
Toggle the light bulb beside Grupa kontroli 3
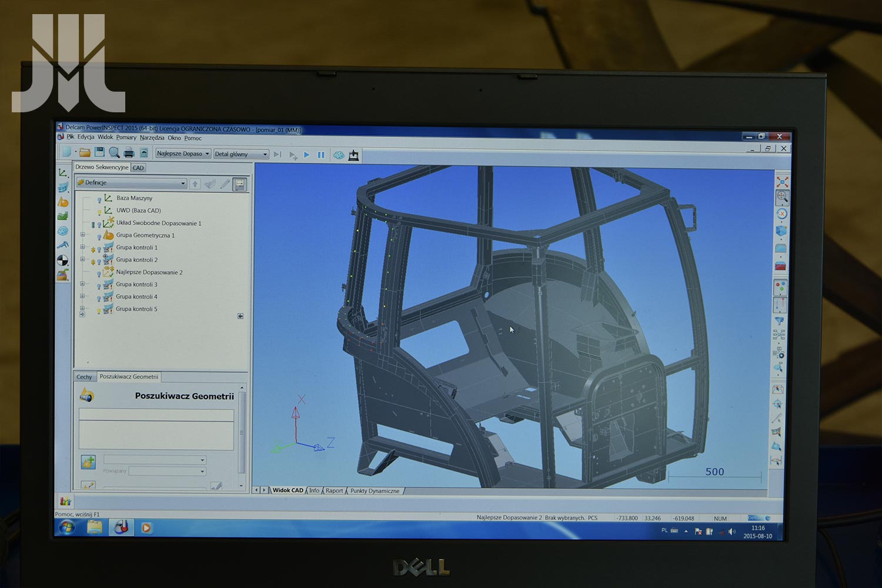[99, 286]
